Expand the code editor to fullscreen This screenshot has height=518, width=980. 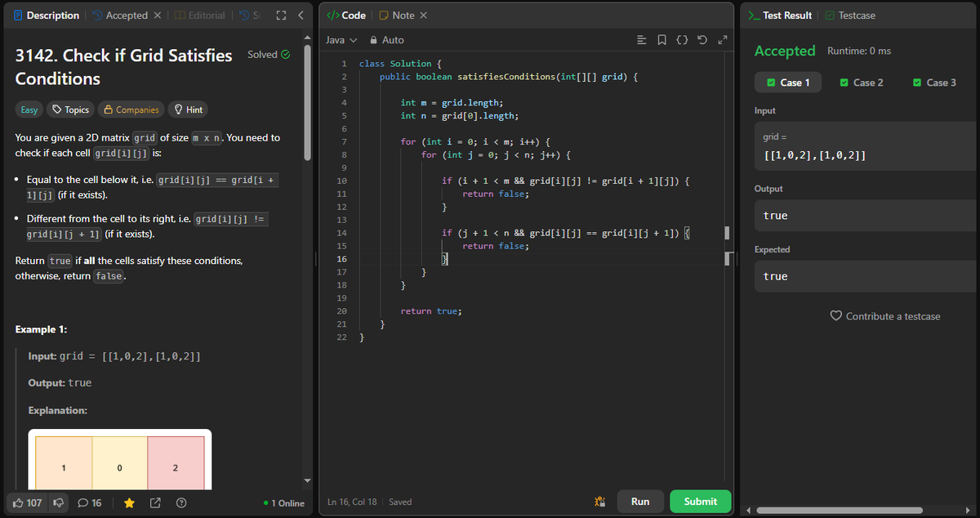coord(722,39)
